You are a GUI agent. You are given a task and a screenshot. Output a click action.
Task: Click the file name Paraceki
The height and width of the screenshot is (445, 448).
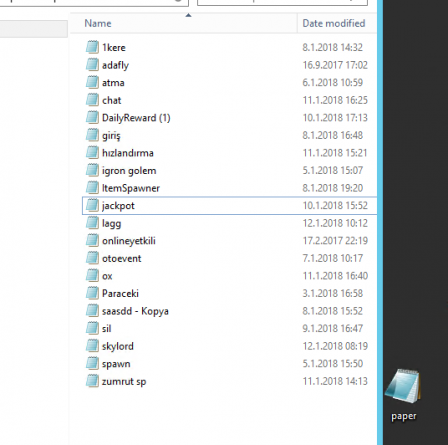(120, 293)
